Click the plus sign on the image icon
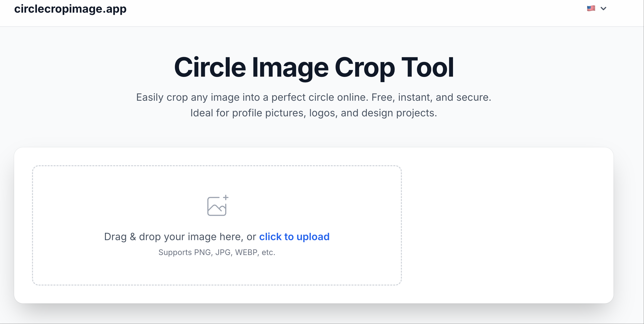The image size is (644, 324). click(x=226, y=197)
